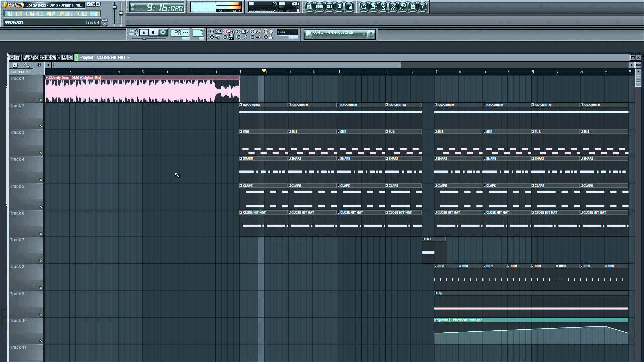Select the Slice tool in Playlist toolbar
The image size is (644, 362).
click(x=54, y=57)
